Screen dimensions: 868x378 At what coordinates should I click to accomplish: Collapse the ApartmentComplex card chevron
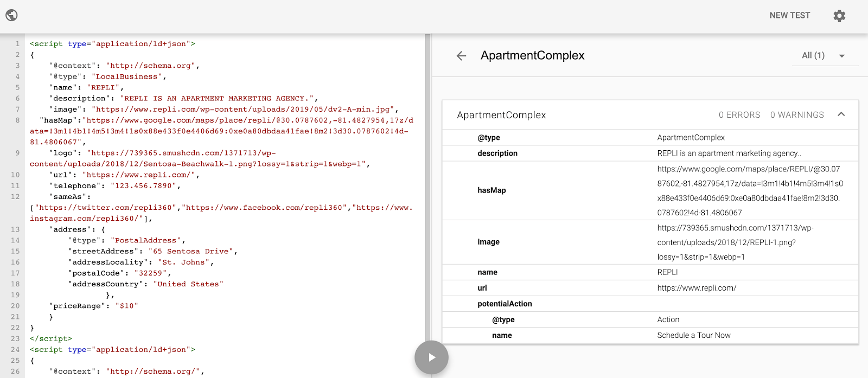[x=841, y=114]
